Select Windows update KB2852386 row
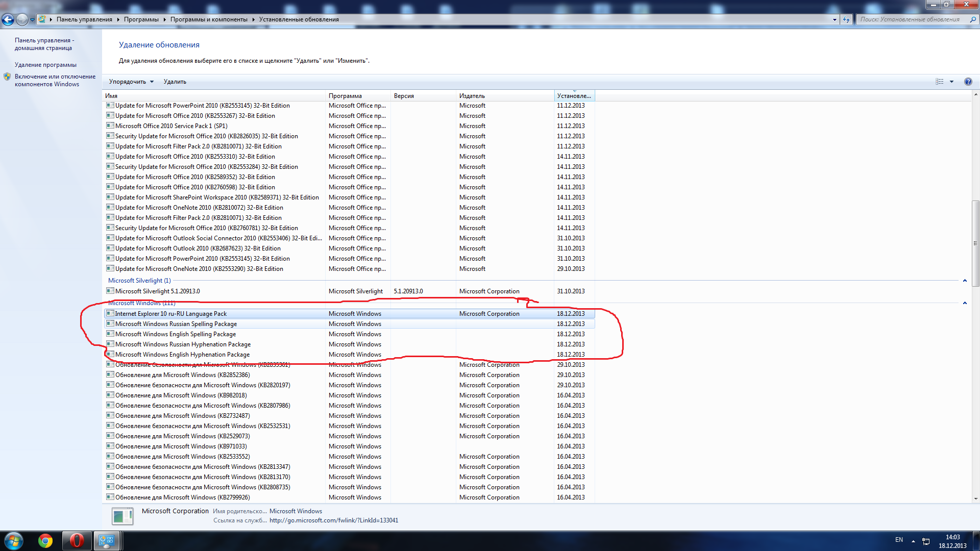Image resolution: width=980 pixels, height=551 pixels. click(350, 375)
